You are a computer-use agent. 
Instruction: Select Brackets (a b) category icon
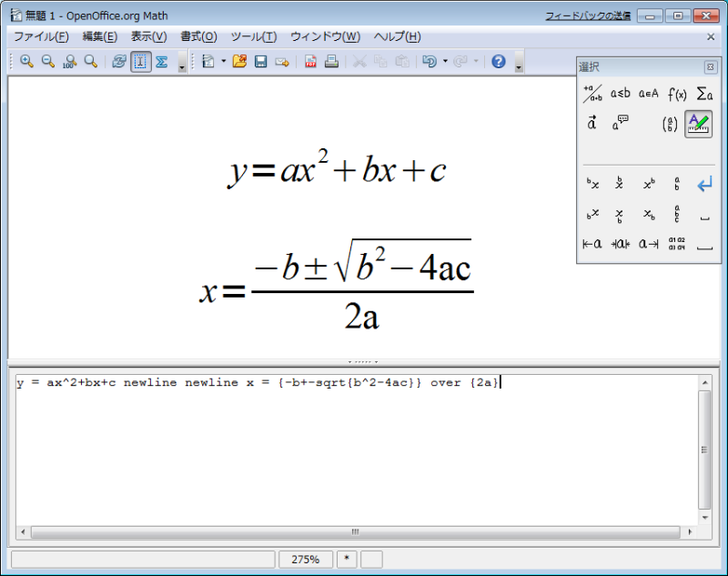coord(670,124)
